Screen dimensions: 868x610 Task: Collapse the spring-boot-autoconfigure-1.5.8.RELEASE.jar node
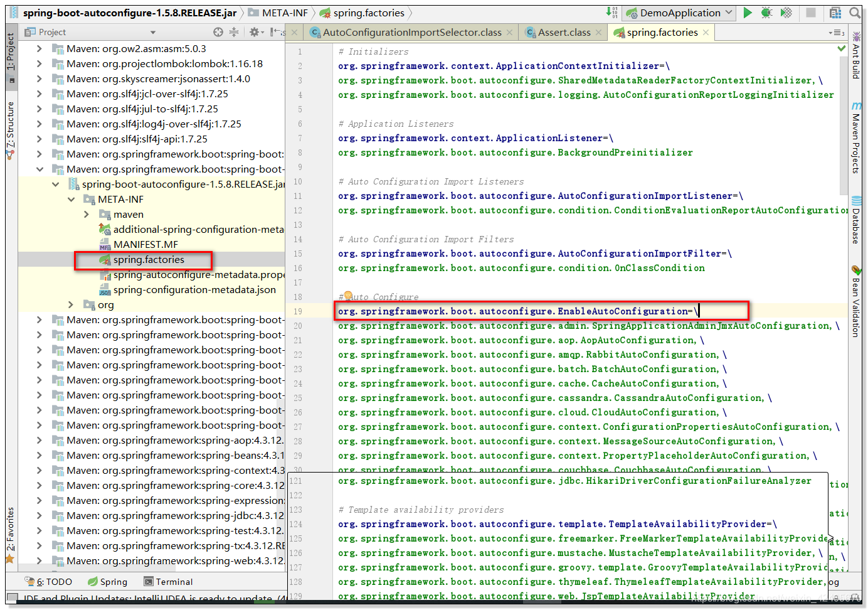click(x=56, y=184)
